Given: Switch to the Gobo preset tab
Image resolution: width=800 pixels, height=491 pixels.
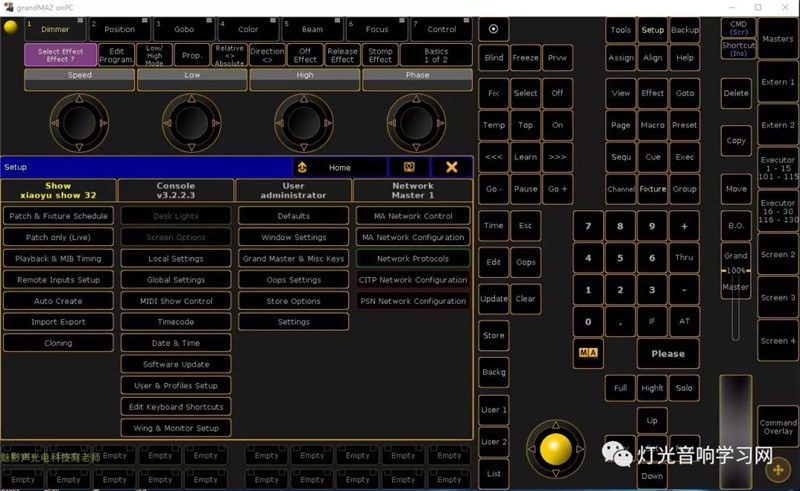Looking at the screenshot, I should coord(184,29).
